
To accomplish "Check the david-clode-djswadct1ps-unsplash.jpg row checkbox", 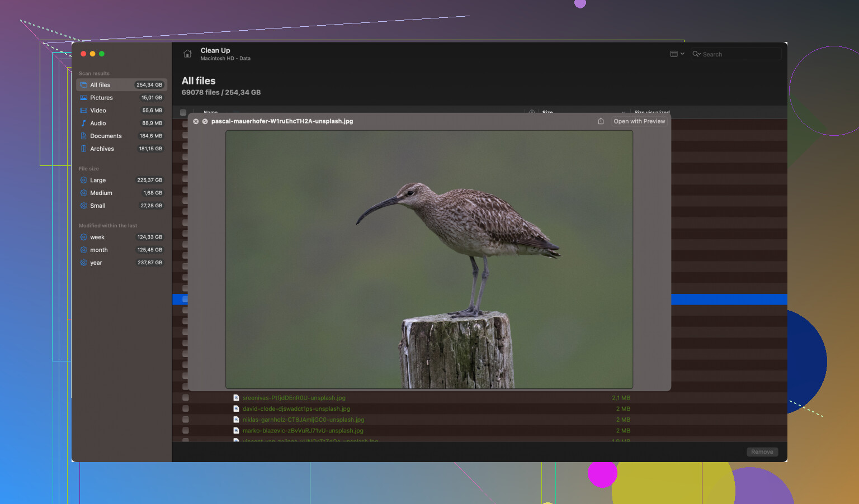I will [185, 409].
